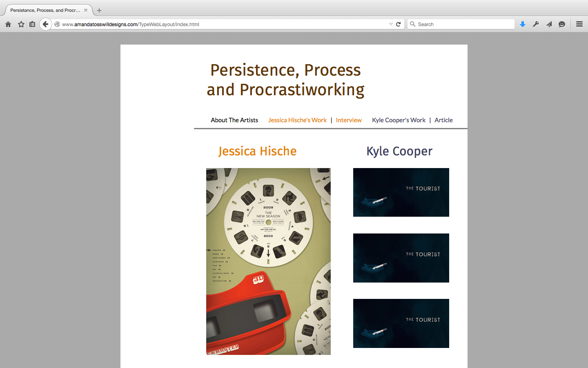This screenshot has height=368, width=588.
Task: Open the Article link
Action: pos(443,120)
